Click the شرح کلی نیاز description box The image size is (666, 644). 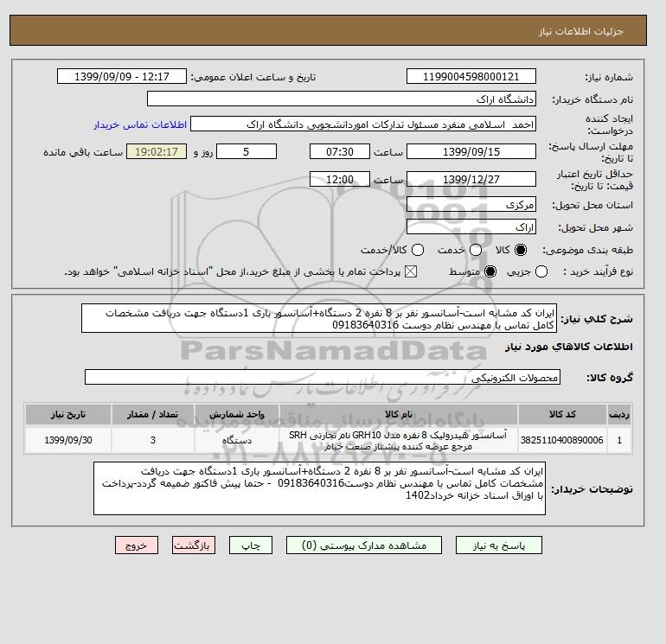319,318
